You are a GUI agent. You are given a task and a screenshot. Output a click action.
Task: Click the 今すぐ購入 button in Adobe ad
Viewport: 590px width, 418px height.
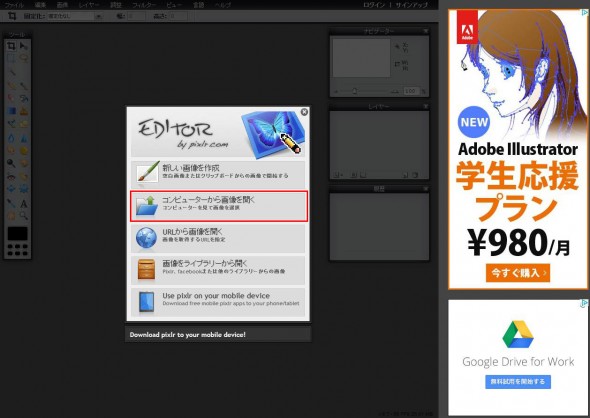[518, 273]
